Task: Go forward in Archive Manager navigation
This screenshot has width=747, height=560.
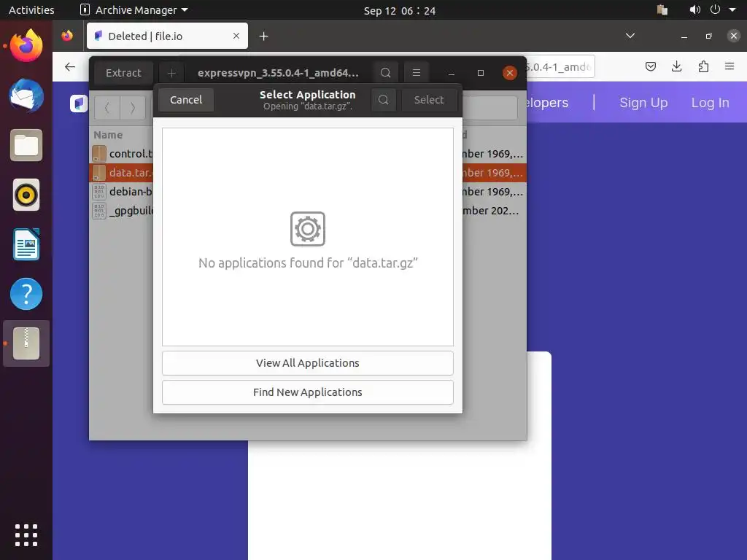Action: coord(133,108)
